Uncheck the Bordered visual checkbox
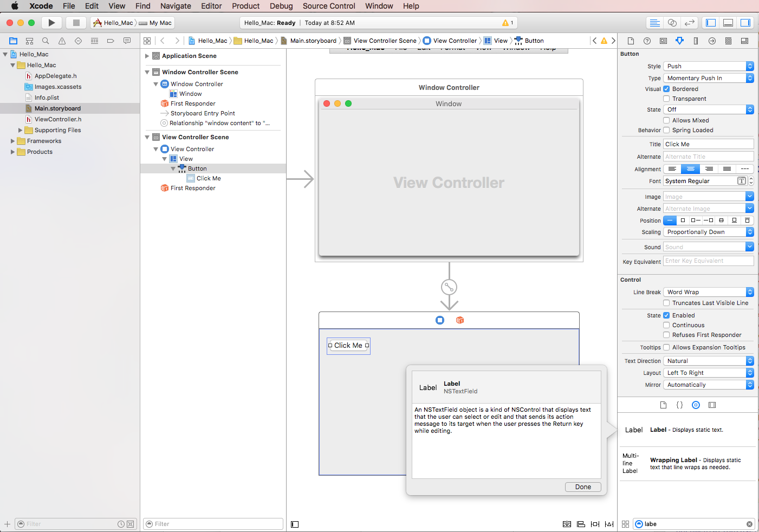 coord(666,89)
